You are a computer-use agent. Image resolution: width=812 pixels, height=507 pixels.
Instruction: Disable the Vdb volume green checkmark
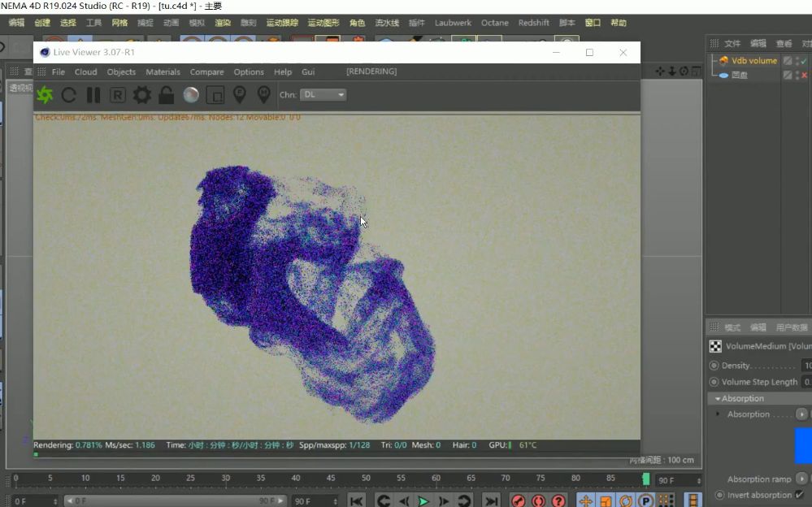click(x=804, y=61)
